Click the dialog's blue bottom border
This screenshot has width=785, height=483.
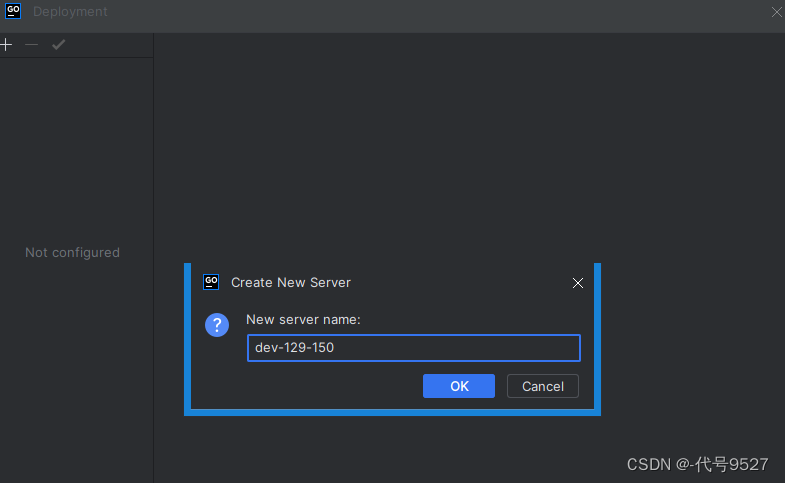392,412
